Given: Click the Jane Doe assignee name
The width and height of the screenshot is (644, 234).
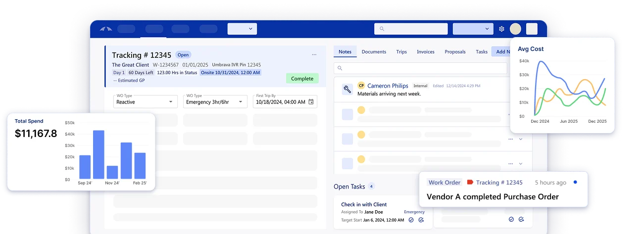Looking at the screenshot, I should 374,212.
